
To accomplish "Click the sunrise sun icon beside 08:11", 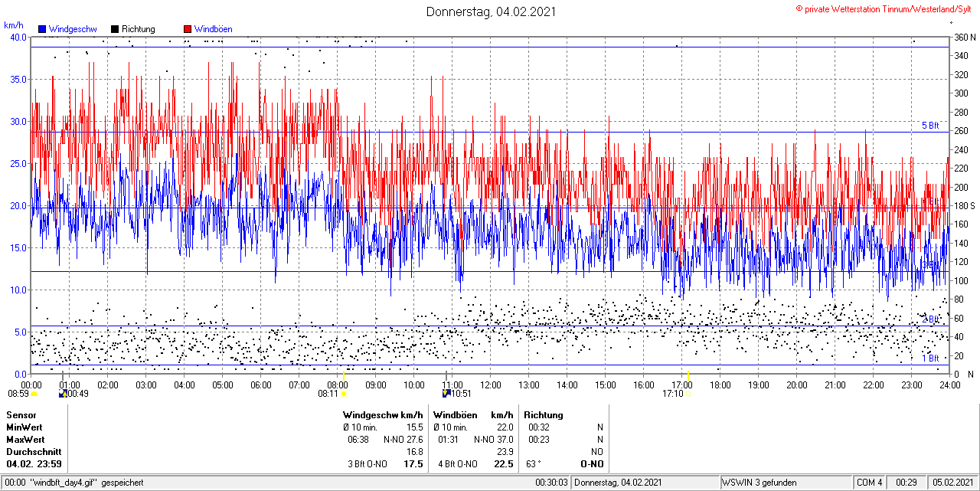I will 344,394.
